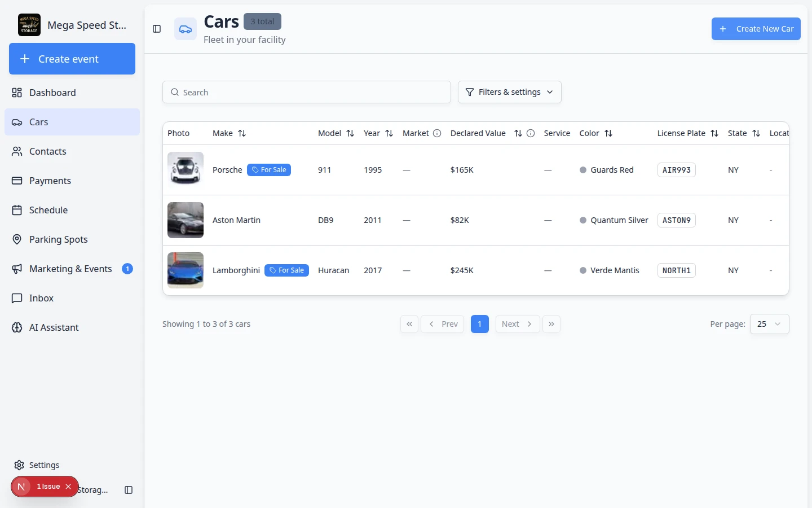Click the For Sale tag on Lamborghini
This screenshot has width=812, height=508.
click(x=286, y=270)
